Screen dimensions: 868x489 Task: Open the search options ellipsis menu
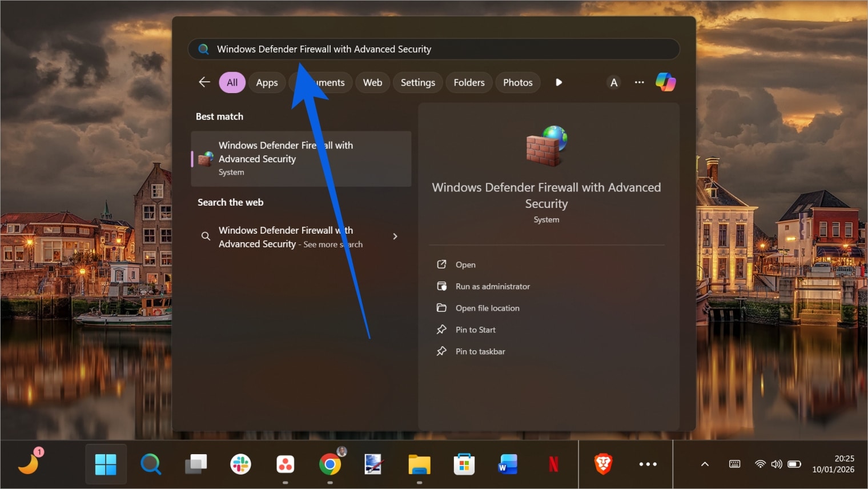pos(639,82)
